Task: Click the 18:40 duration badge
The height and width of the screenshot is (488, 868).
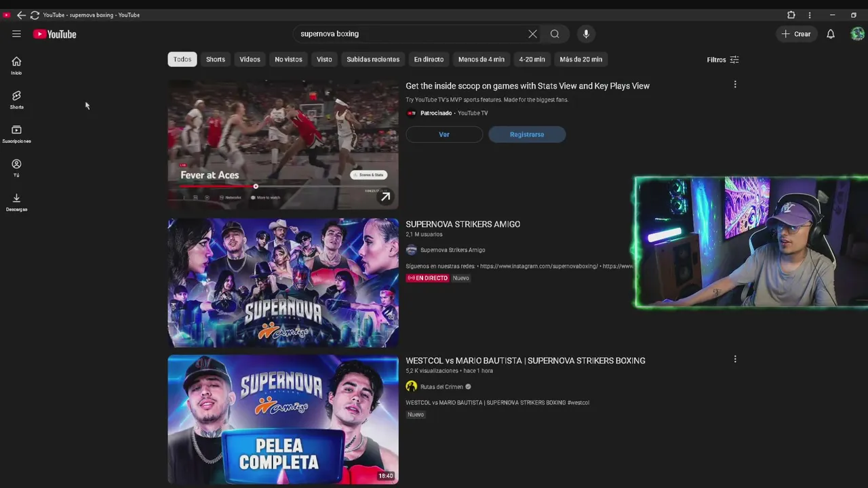Action: (386, 476)
